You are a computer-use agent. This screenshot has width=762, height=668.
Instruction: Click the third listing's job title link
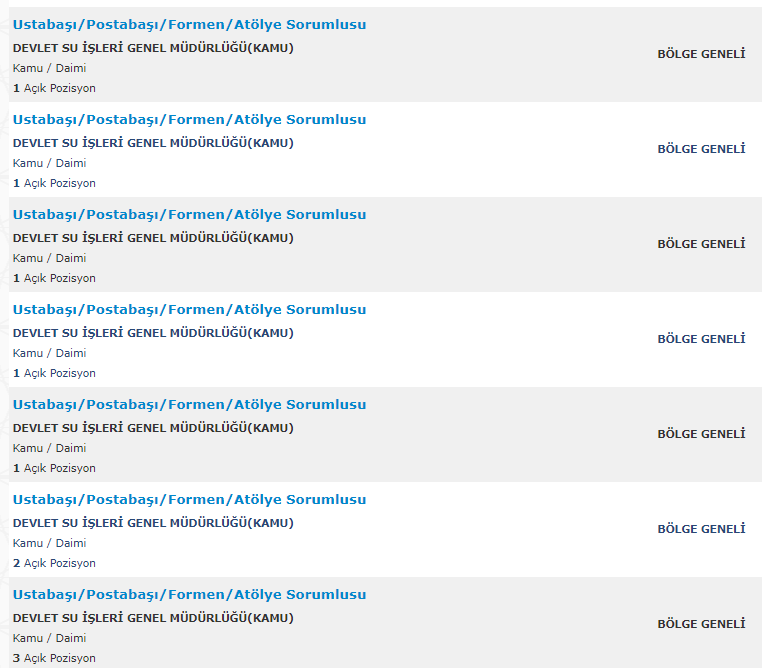[189, 215]
